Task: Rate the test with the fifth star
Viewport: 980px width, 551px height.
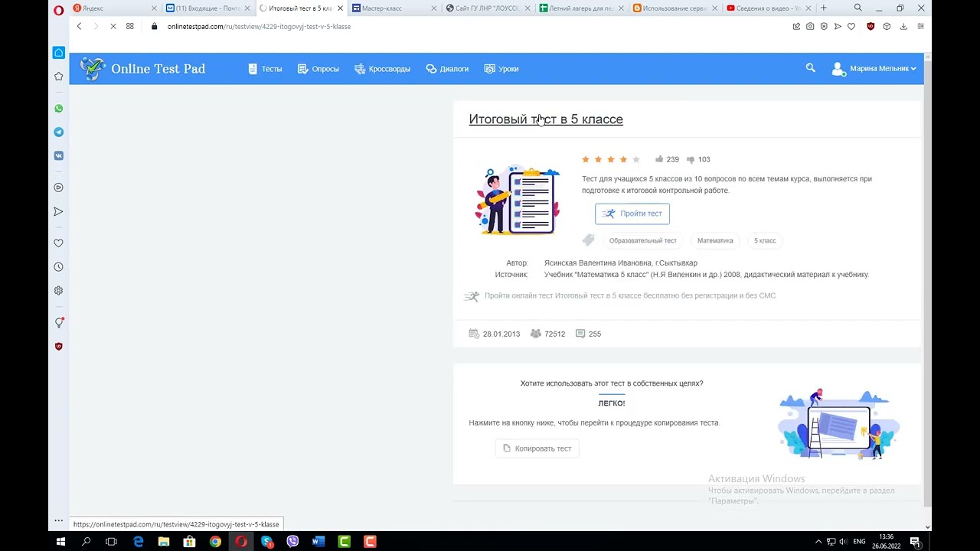Action: tap(636, 159)
